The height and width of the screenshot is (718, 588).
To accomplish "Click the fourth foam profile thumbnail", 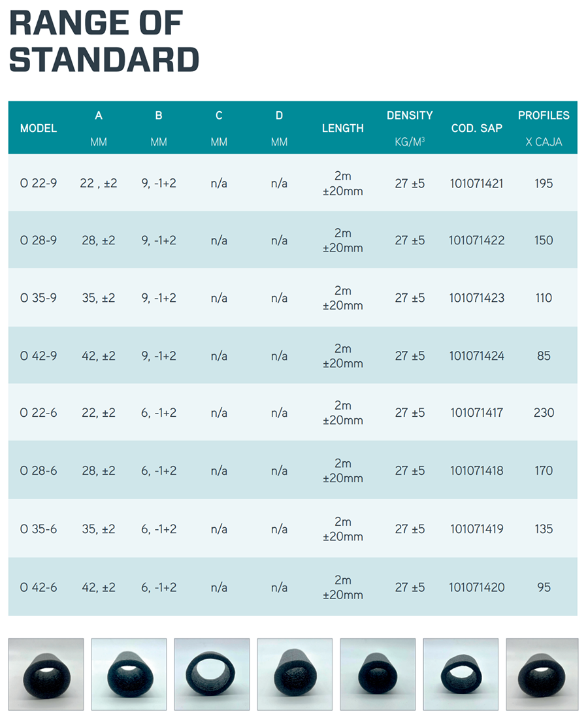I will (295, 674).
